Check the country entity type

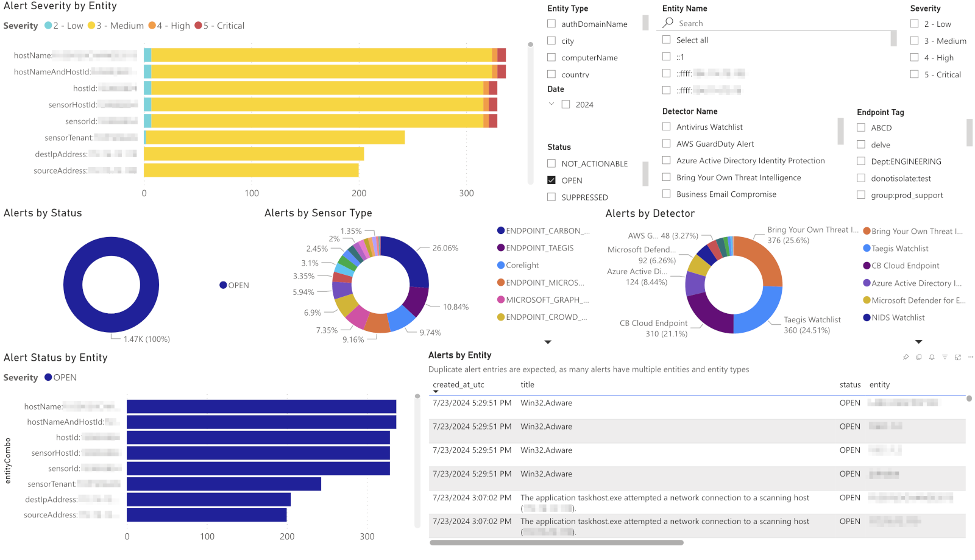point(551,74)
